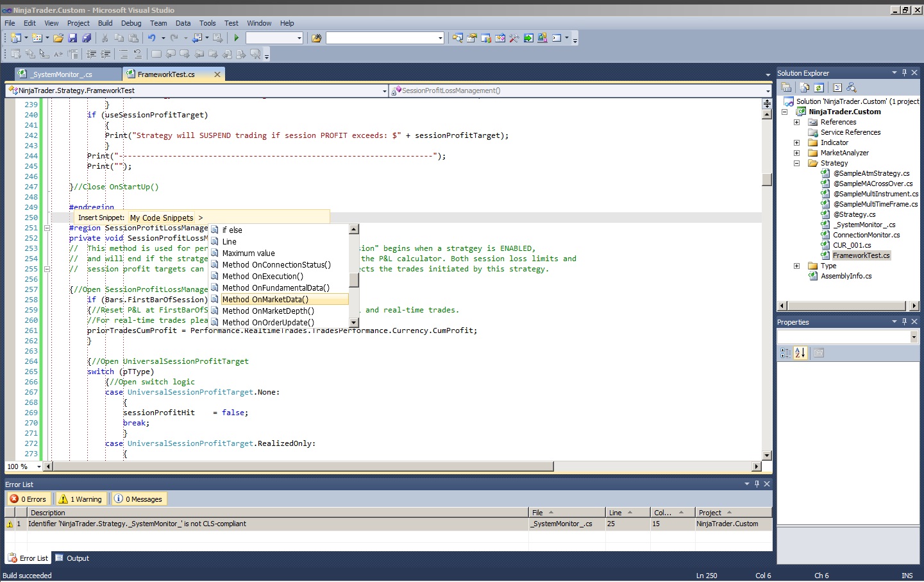Click the Find in Files binoculars-folder icon

coord(316,39)
